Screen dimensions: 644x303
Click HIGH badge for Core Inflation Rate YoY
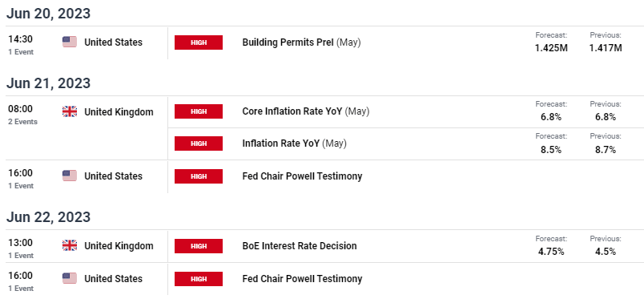(x=199, y=111)
